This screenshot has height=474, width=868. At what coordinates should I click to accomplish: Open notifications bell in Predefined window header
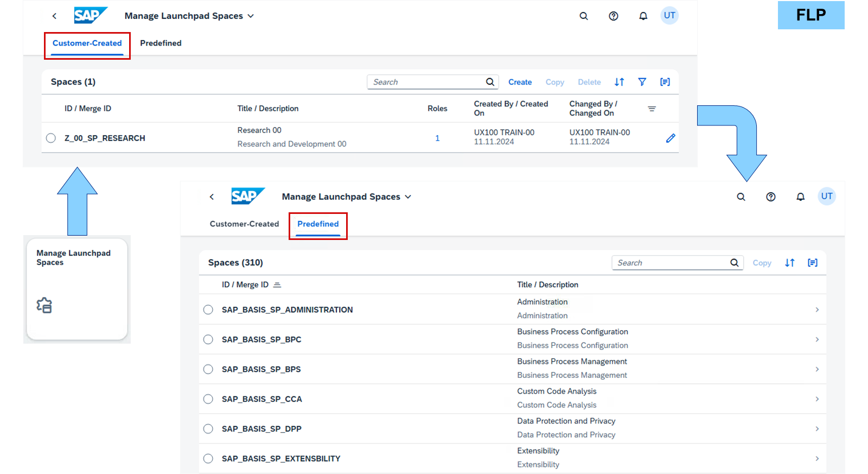pos(800,197)
